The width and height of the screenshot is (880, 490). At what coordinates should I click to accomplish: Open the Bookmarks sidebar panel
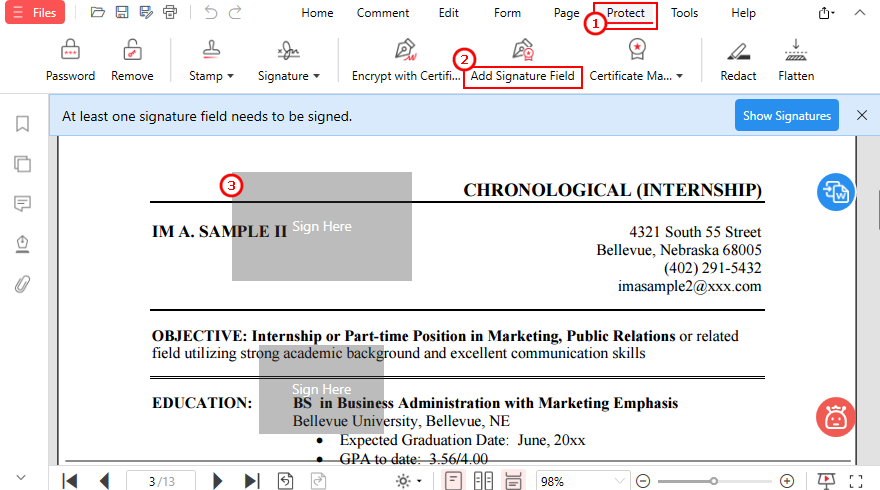click(22, 123)
